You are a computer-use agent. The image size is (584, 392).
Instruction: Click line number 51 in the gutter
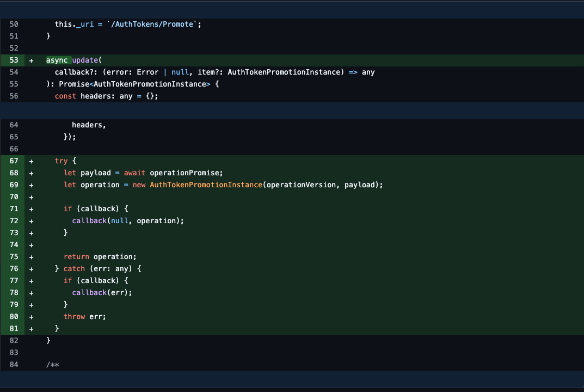pyautogui.click(x=14, y=36)
